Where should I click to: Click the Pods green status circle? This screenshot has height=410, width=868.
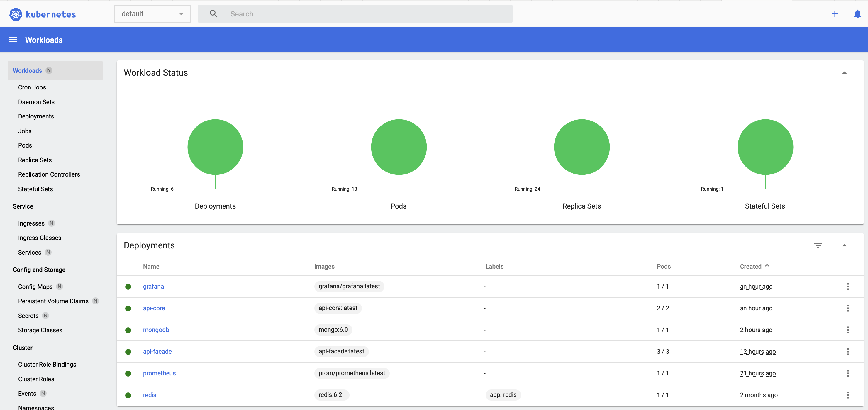coord(399,147)
